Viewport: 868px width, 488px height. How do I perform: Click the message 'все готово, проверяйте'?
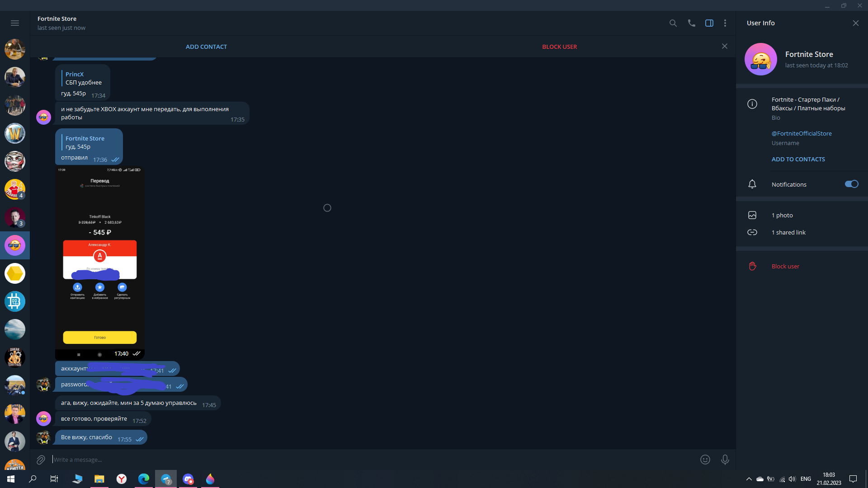point(94,419)
